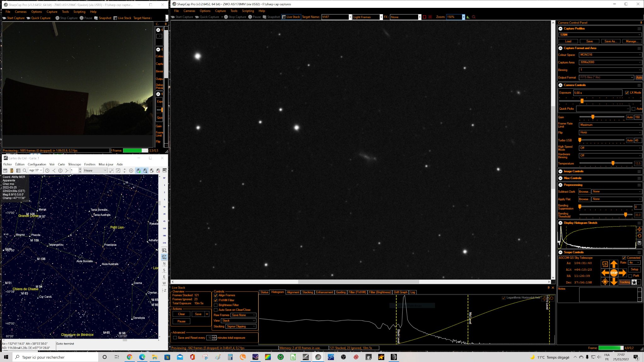
Task: Click the Load capture profile button
Action: point(568,41)
